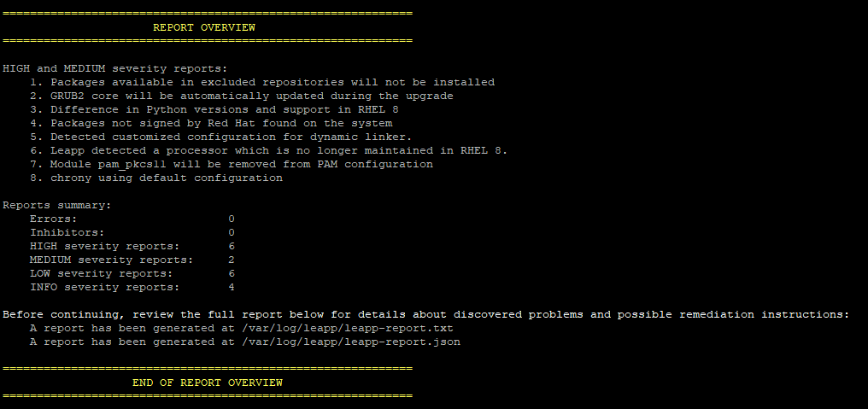Select the chrony default configuration line
The height and width of the screenshot is (409, 868).
tap(156, 178)
